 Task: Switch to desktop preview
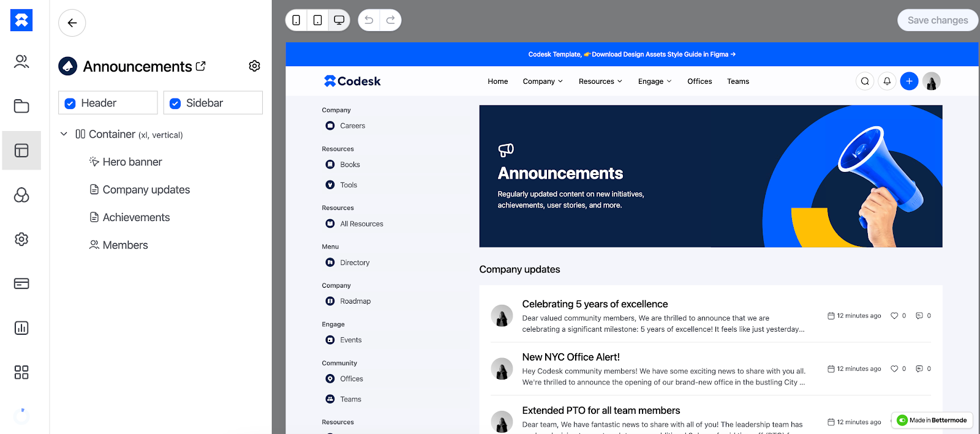(339, 20)
